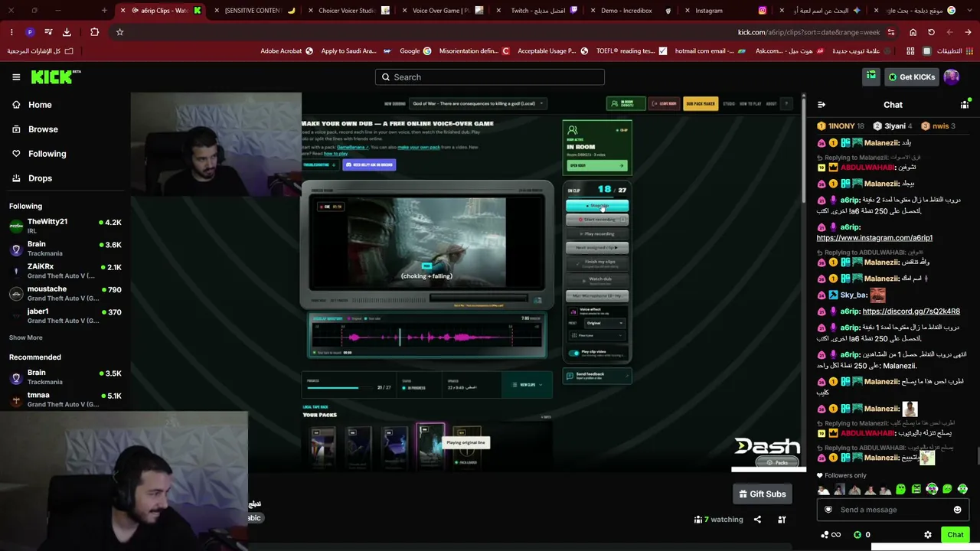
Task: Open moustache channel in Following list
Action: (65, 293)
